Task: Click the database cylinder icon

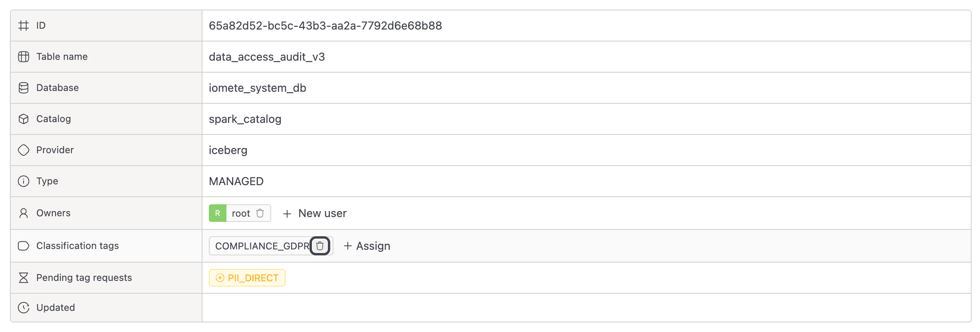Action: (24, 88)
